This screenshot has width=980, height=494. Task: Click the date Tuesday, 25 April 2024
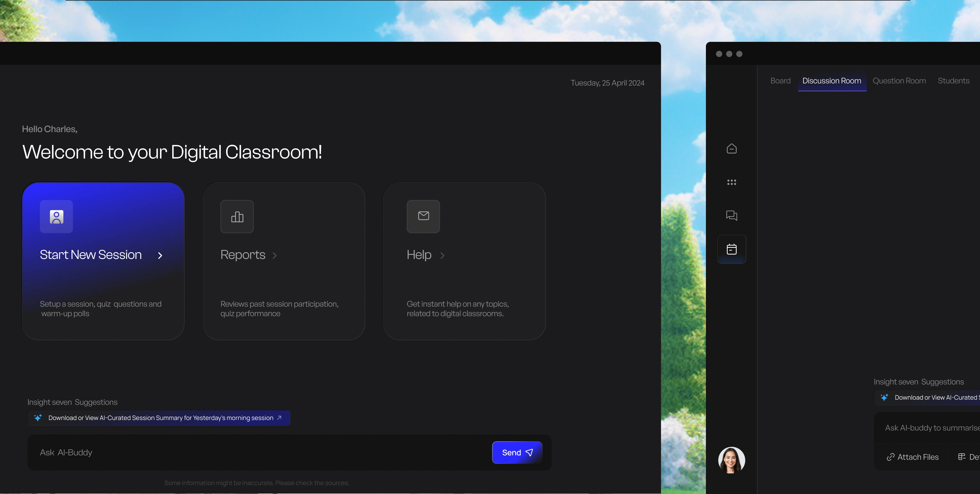[x=607, y=83]
